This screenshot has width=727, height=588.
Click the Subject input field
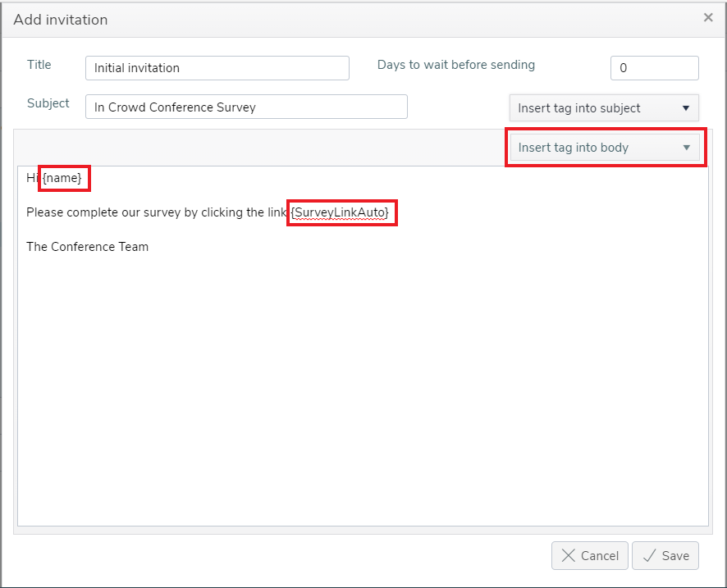246,107
